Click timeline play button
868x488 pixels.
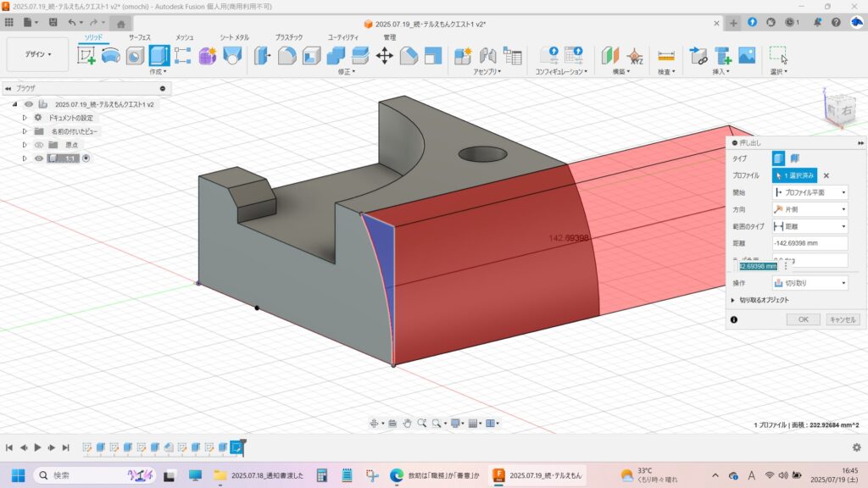click(x=37, y=447)
